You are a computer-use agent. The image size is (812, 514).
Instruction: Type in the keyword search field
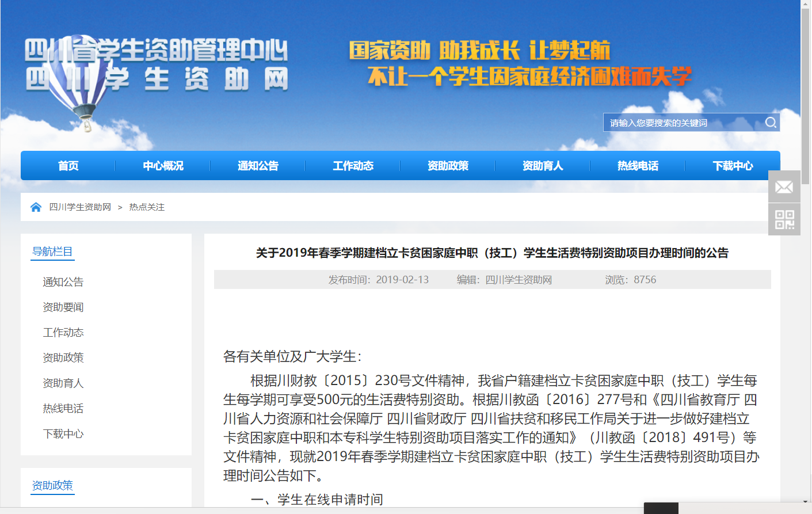(682, 123)
